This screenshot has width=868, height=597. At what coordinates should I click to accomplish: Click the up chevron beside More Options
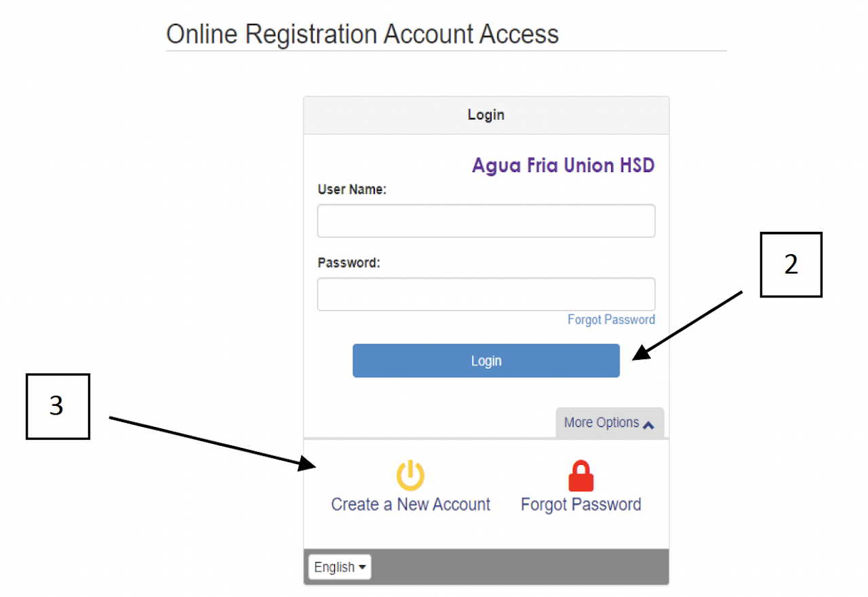coord(648,424)
